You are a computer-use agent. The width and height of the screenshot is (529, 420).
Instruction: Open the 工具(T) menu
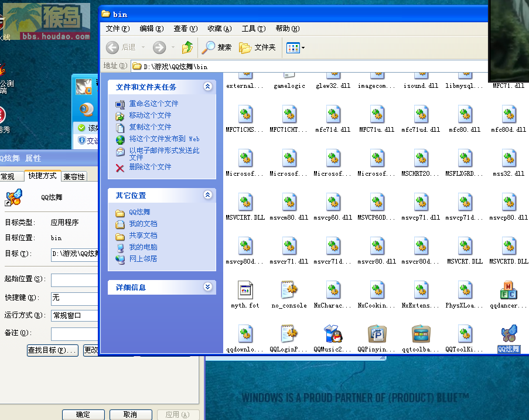pyautogui.click(x=253, y=29)
